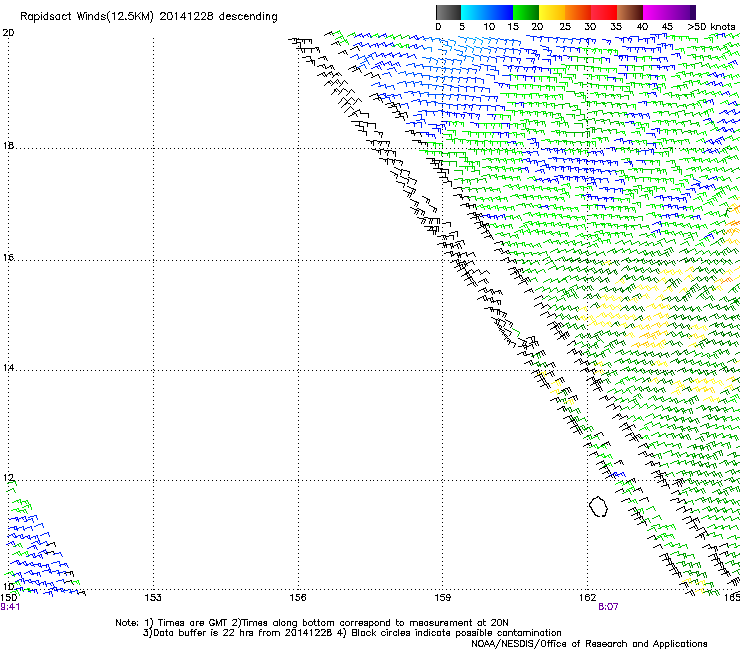Click the plot title 'Rapidscat Winds(12.5KM) 20141228 descending'

tap(149, 17)
